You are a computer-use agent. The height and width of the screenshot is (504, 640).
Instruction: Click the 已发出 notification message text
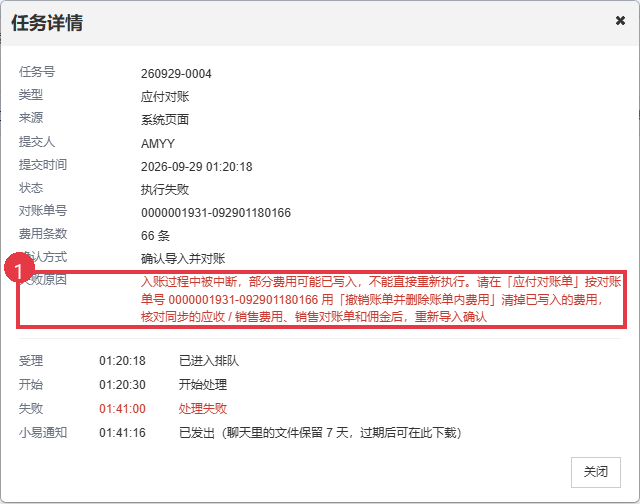[x=320, y=433]
